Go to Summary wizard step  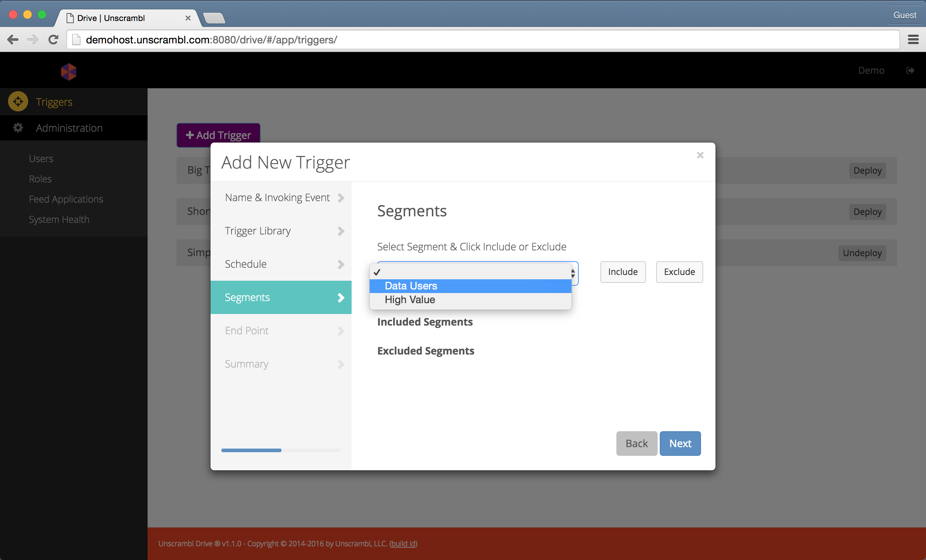[x=281, y=364]
